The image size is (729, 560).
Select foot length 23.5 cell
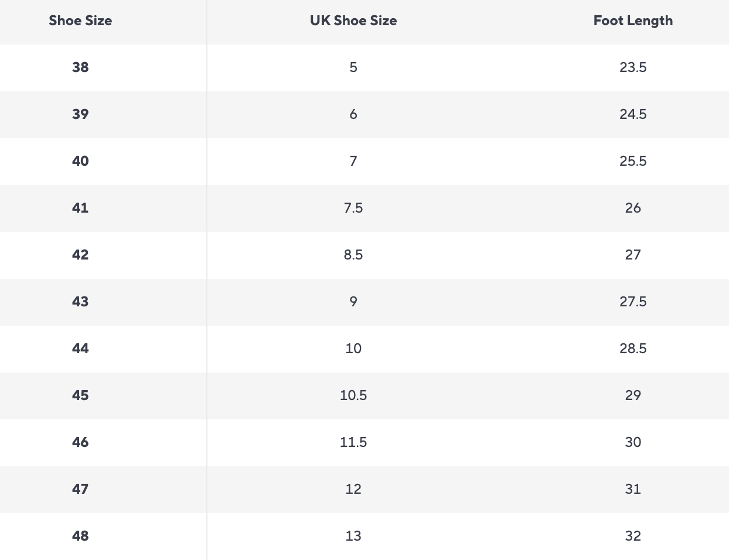pos(633,67)
